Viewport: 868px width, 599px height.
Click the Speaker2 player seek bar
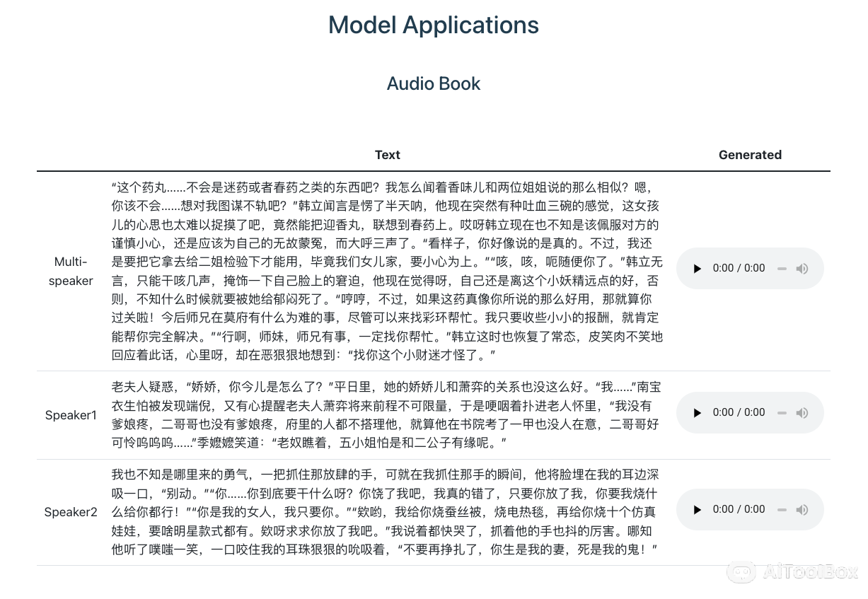(x=782, y=510)
